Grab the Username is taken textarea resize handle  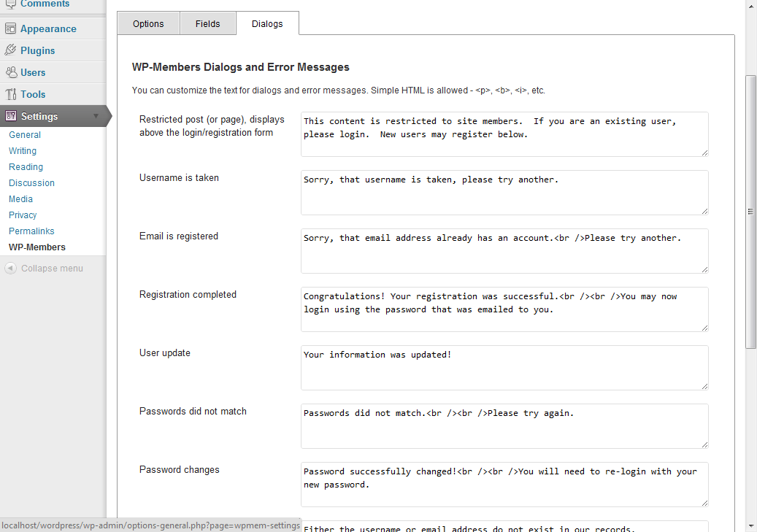pos(705,212)
